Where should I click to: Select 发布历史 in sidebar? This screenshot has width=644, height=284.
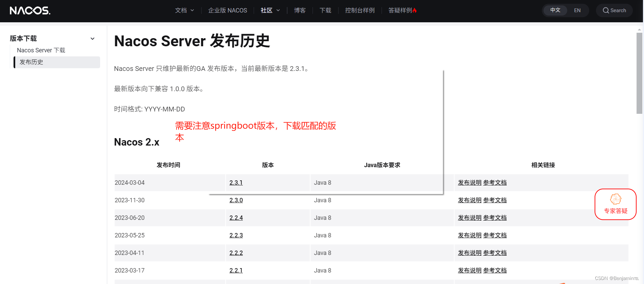click(x=57, y=62)
